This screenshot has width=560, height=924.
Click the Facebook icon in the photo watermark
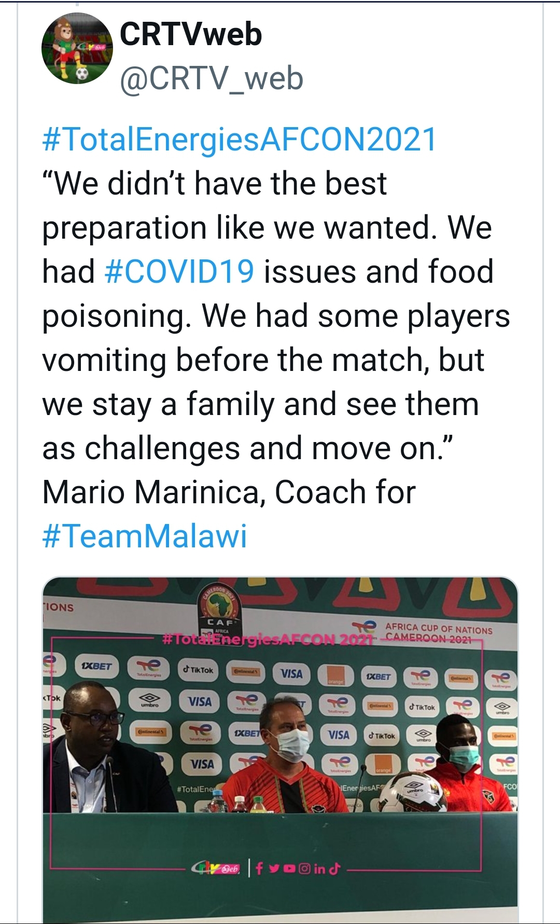pyautogui.click(x=260, y=868)
